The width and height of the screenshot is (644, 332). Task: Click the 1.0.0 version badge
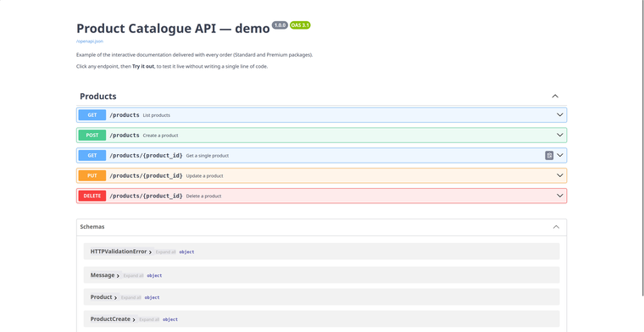coord(280,25)
